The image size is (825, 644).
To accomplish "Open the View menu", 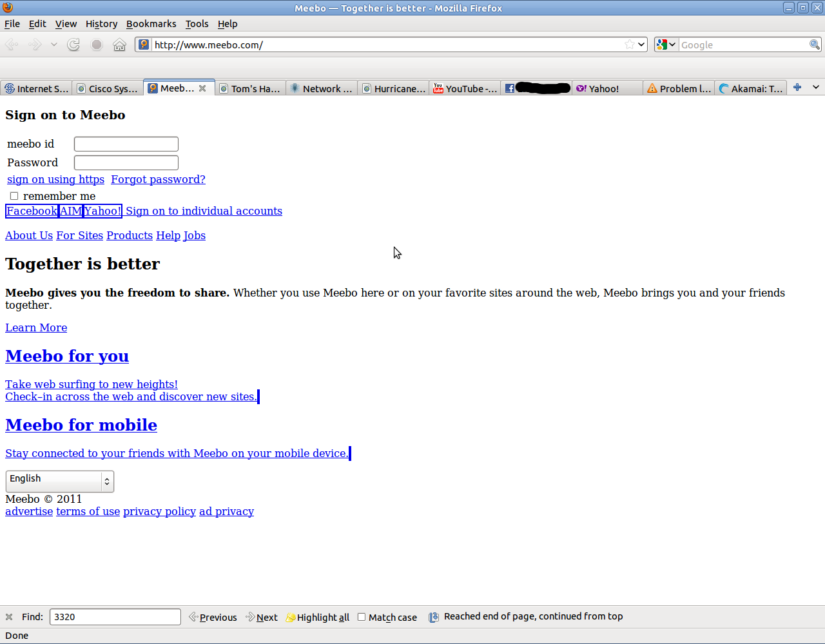I will (x=66, y=24).
